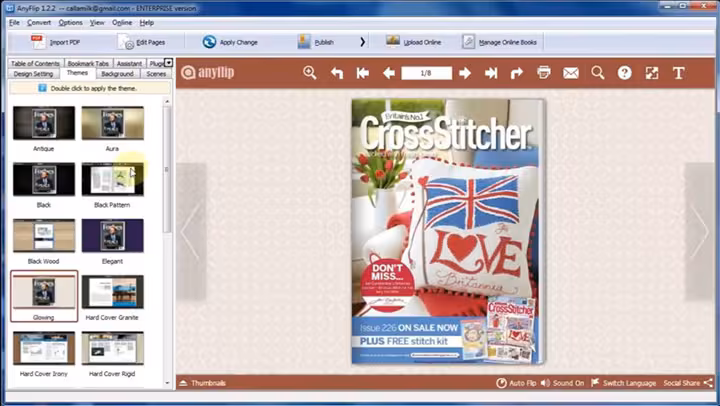Open the Edit Pages tool
This screenshot has height=406, width=720.
point(141,42)
